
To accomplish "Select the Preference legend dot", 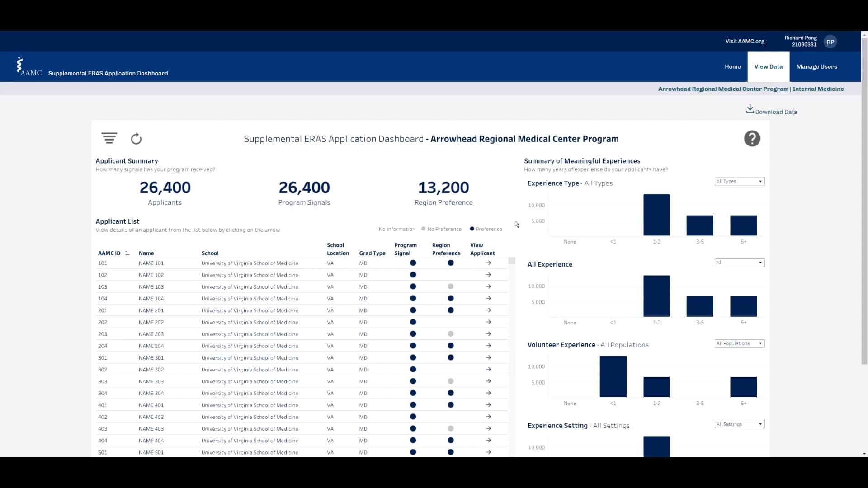I will pyautogui.click(x=472, y=229).
